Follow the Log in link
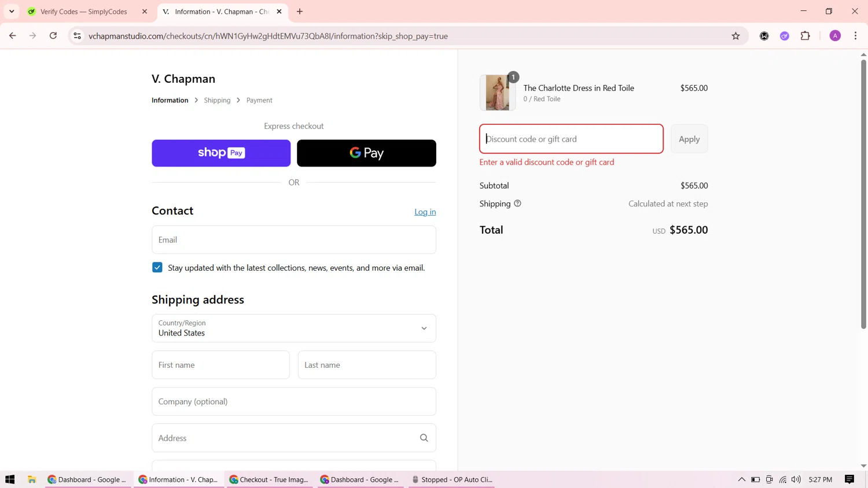868x488 pixels. pos(425,212)
